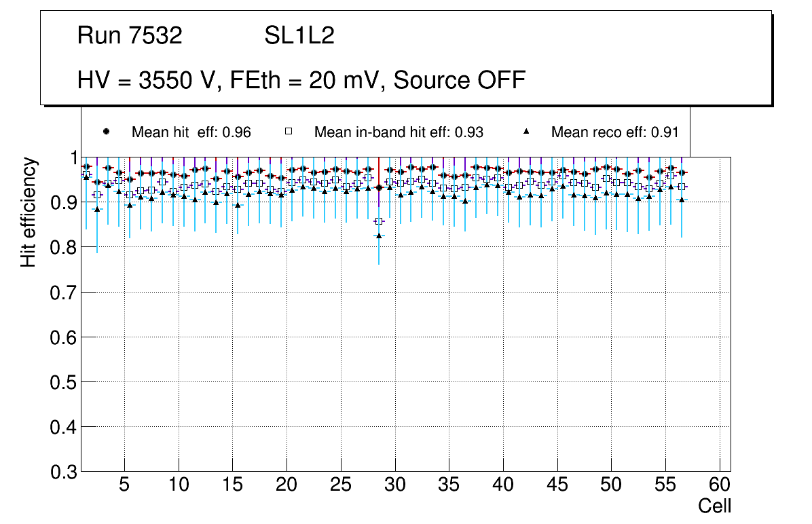
Task: Click the 'Cell' x-axis title
Action: (715, 506)
